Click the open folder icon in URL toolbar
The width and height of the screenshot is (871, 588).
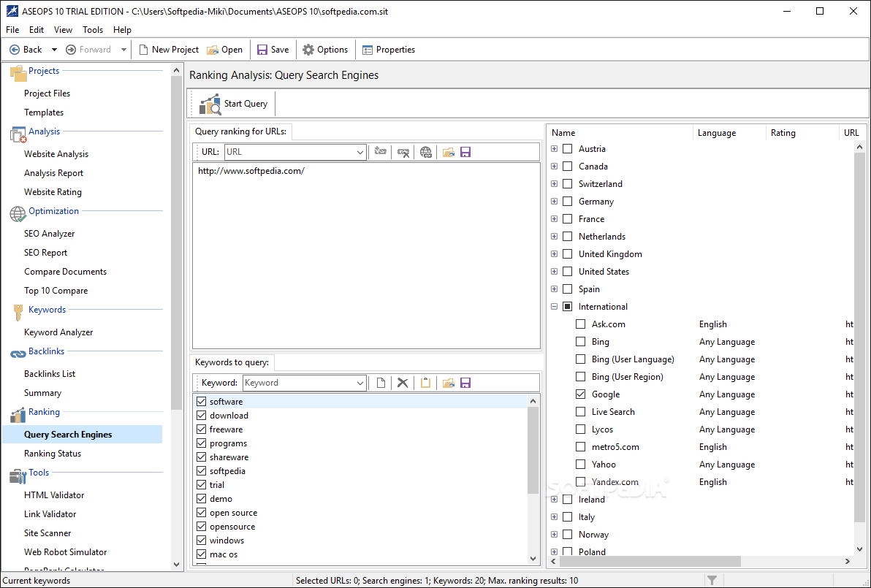tap(448, 152)
